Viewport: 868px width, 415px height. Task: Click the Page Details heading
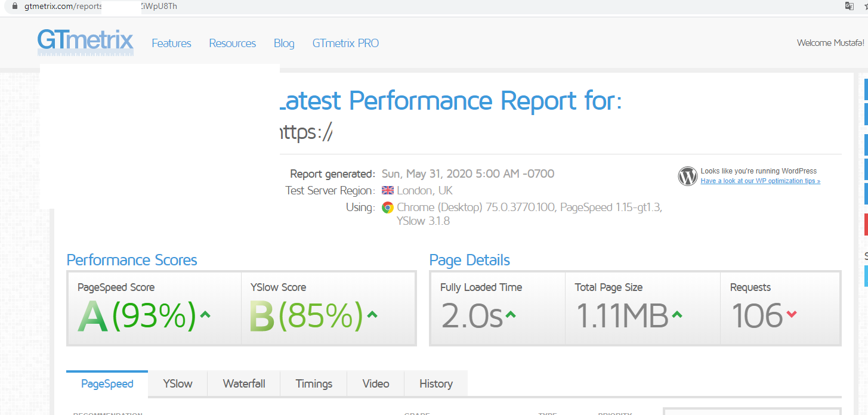coord(469,260)
